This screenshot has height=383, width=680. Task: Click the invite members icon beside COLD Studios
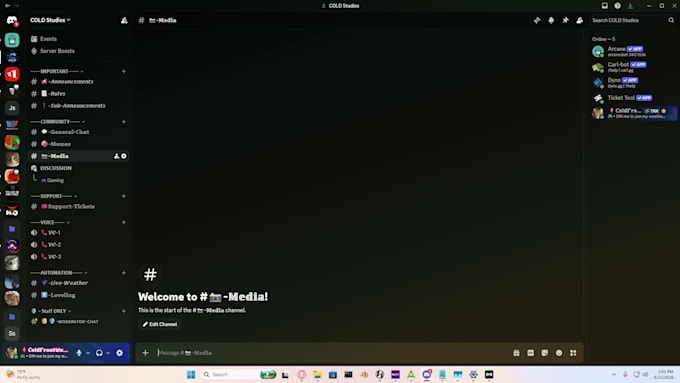click(x=124, y=20)
